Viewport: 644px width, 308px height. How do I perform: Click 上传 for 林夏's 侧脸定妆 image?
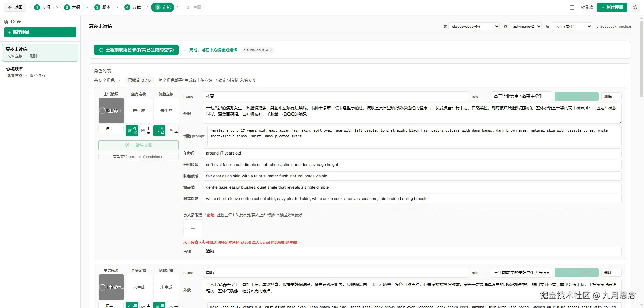point(173,131)
